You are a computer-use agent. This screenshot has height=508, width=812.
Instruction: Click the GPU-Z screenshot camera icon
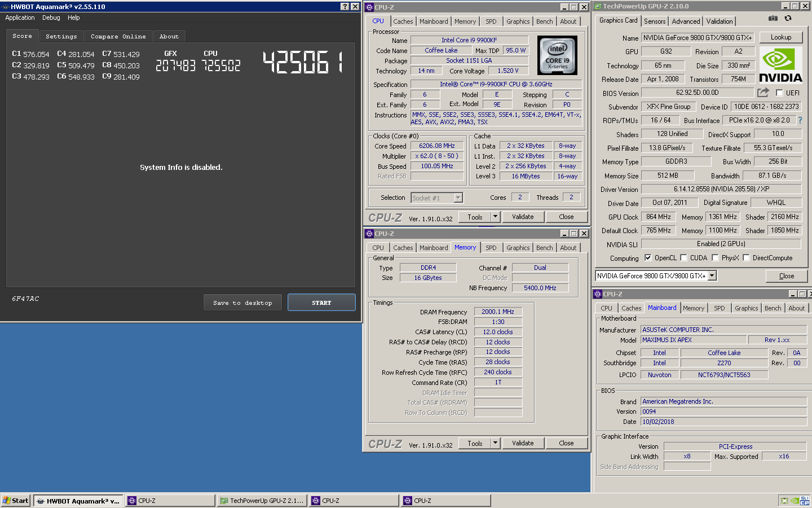772,18
